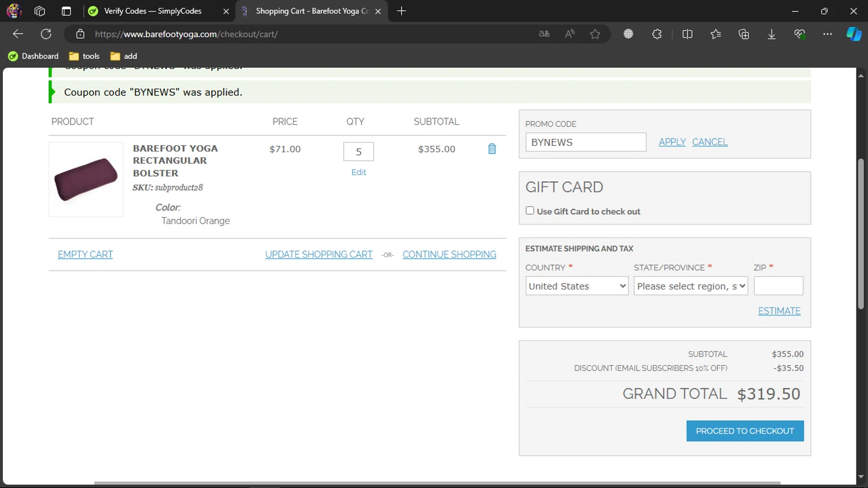The height and width of the screenshot is (488, 868).
Task: Open the Dashboard bookmark
Action: [34, 56]
